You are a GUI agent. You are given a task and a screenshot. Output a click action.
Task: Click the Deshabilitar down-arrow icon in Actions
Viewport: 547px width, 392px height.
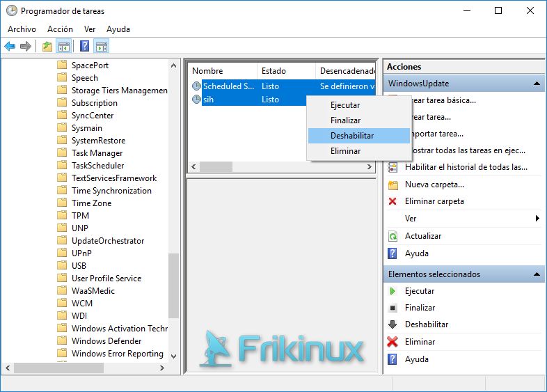pyautogui.click(x=393, y=324)
